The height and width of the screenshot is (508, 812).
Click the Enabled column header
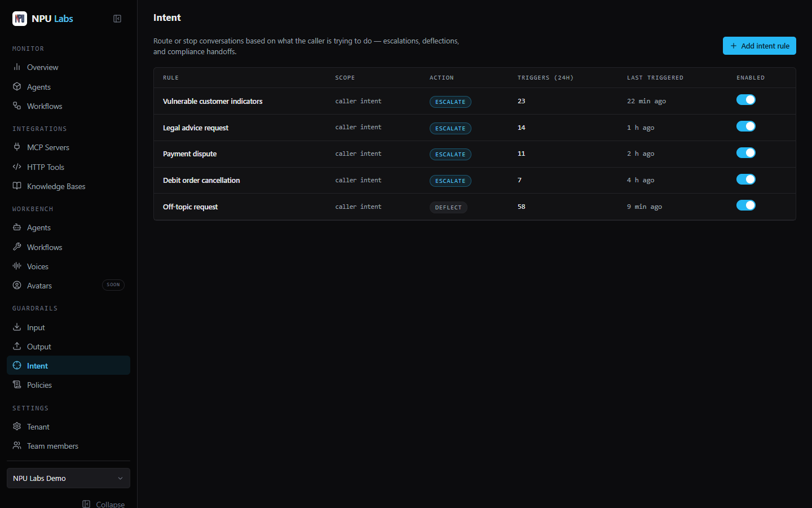tap(751, 78)
